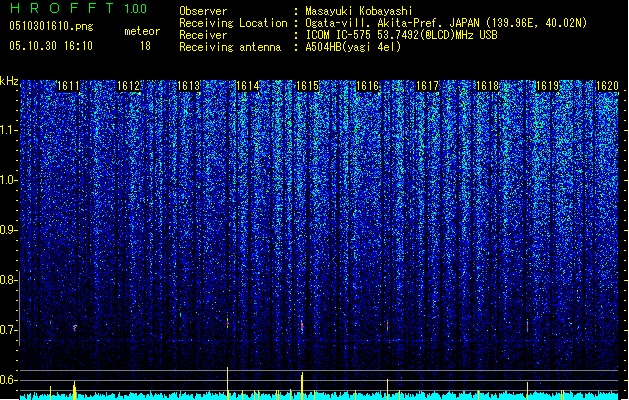Viewport: 629px width, 400px height.
Task: Click the Receiver label
Action: coord(203,35)
